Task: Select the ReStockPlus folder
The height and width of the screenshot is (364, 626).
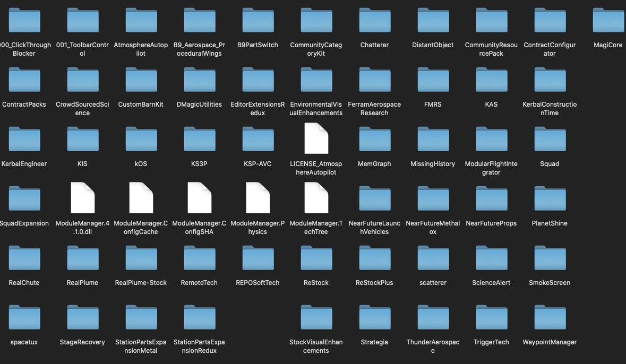Action: 374,258
